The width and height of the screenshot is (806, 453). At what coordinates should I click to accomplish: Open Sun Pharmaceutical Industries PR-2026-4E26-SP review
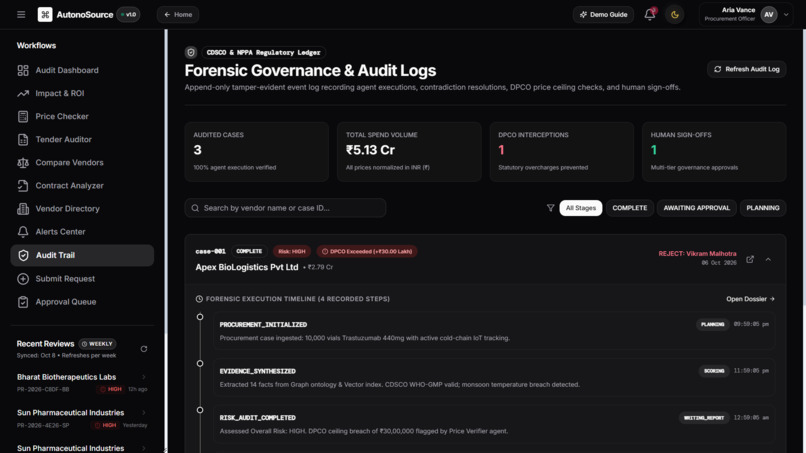82,419
